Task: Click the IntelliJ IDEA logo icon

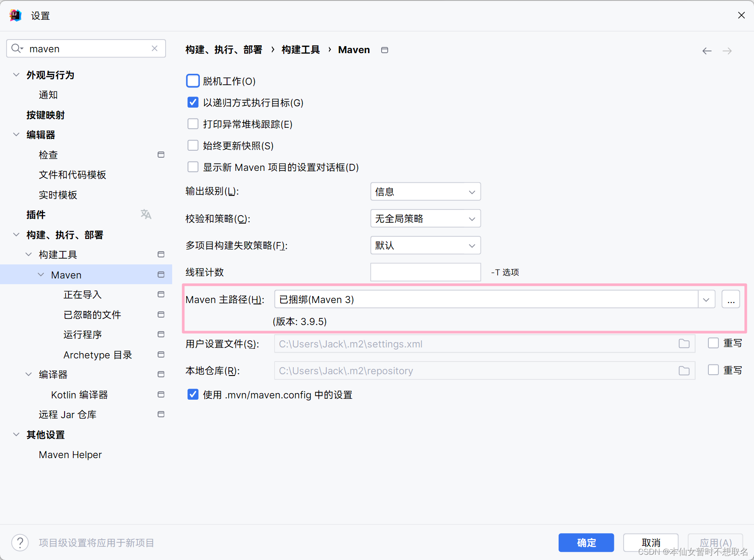Action: pos(15,15)
